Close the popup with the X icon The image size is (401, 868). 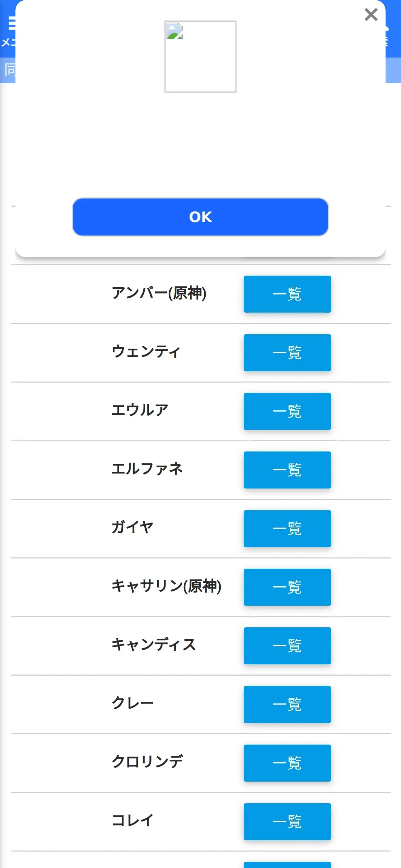[371, 15]
